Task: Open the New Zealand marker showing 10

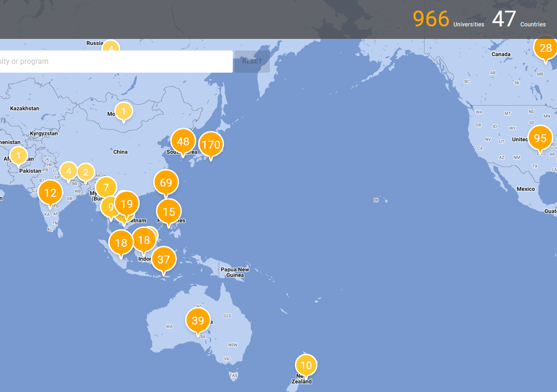Action: point(306,365)
